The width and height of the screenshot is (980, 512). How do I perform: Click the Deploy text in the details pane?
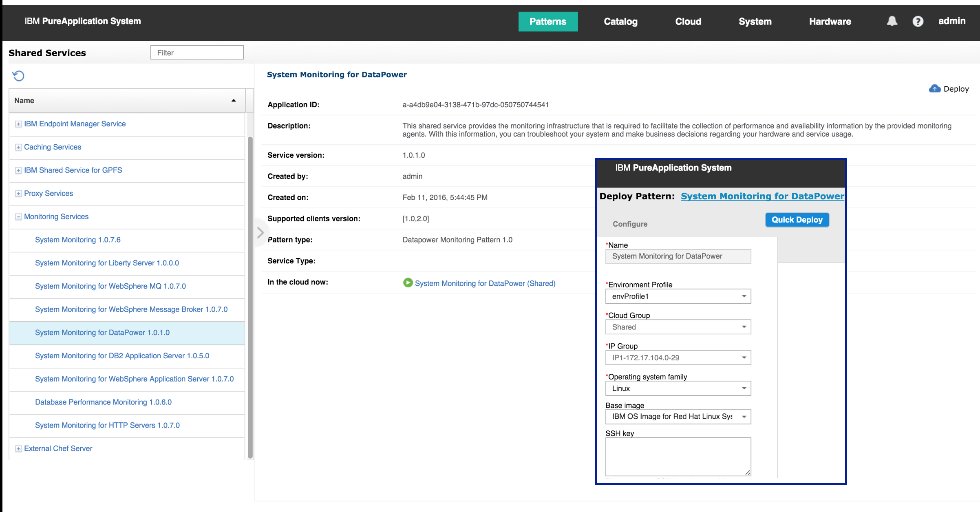tap(956, 89)
